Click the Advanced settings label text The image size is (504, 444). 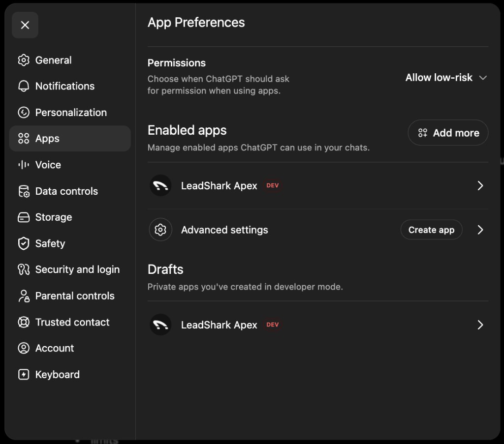coord(224,230)
